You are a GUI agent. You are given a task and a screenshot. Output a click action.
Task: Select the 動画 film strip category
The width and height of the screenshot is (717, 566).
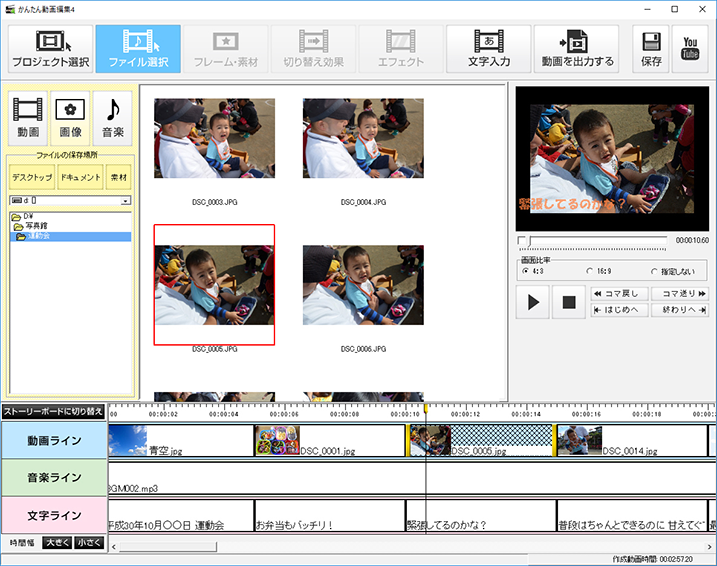(x=28, y=116)
